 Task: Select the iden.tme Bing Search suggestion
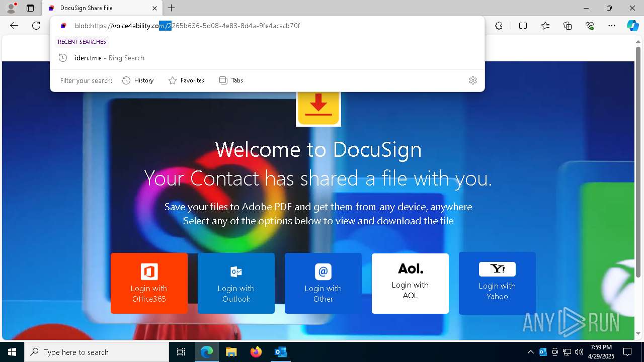tap(267, 58)
